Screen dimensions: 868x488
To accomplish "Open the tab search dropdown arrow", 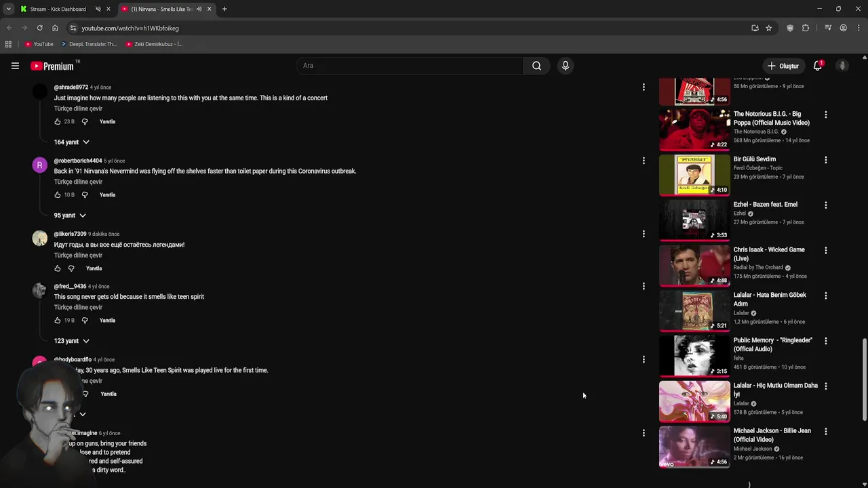I will 8,9.
